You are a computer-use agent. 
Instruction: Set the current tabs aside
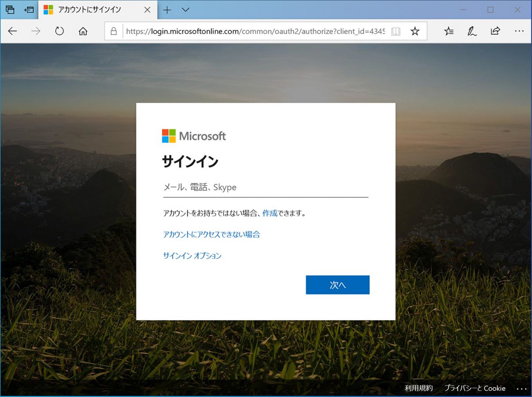point(10,10)
